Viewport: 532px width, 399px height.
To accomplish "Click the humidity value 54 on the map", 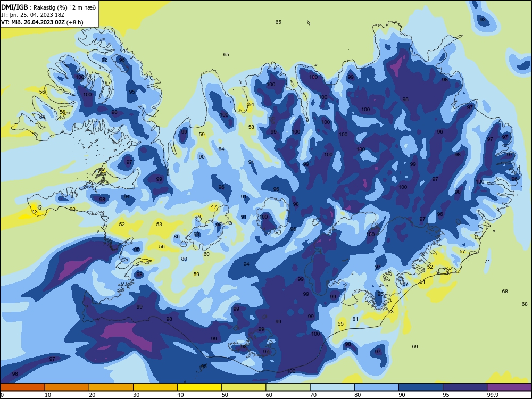I will coord(251,104).
